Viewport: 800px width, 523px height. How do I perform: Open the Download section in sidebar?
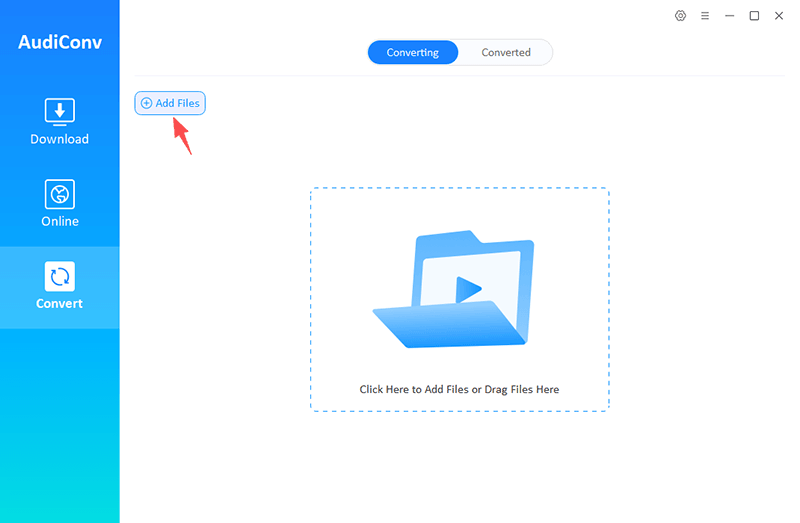coord(60,122)
